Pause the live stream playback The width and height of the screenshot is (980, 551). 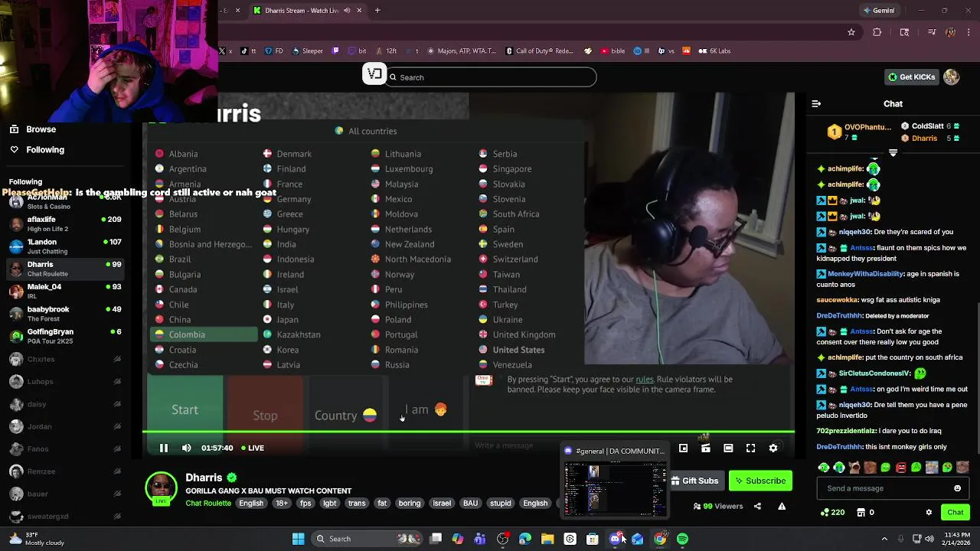point(164,448)
